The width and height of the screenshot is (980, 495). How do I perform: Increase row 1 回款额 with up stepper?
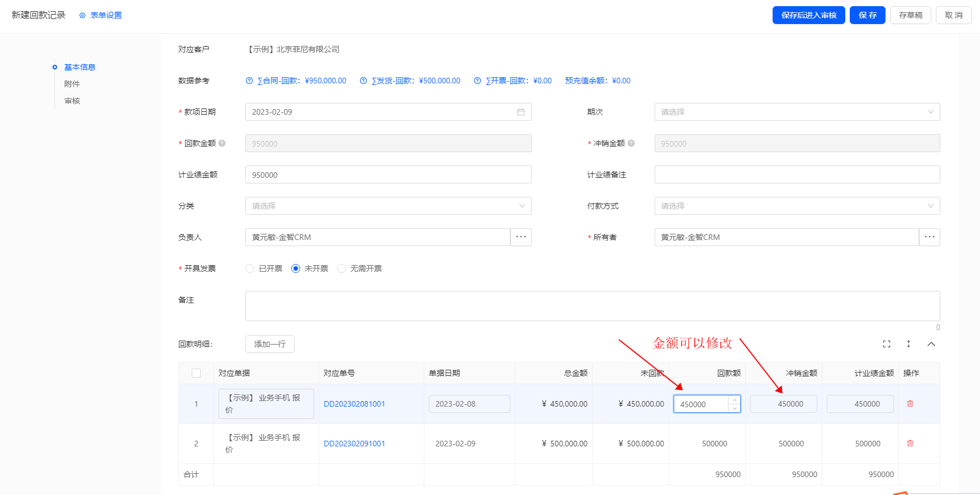coord(735,400)
